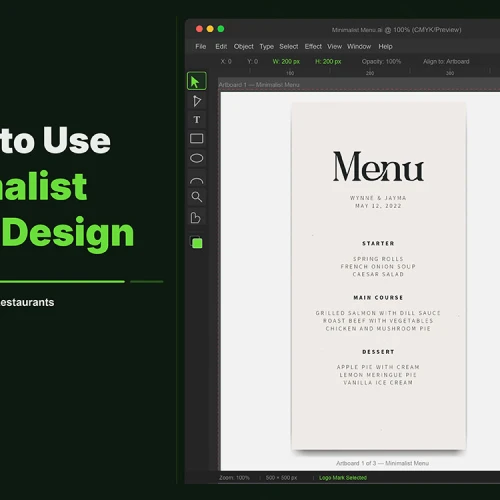Open the Type menu
Viewport: 500px width, 500px height.
pos(267,47)
